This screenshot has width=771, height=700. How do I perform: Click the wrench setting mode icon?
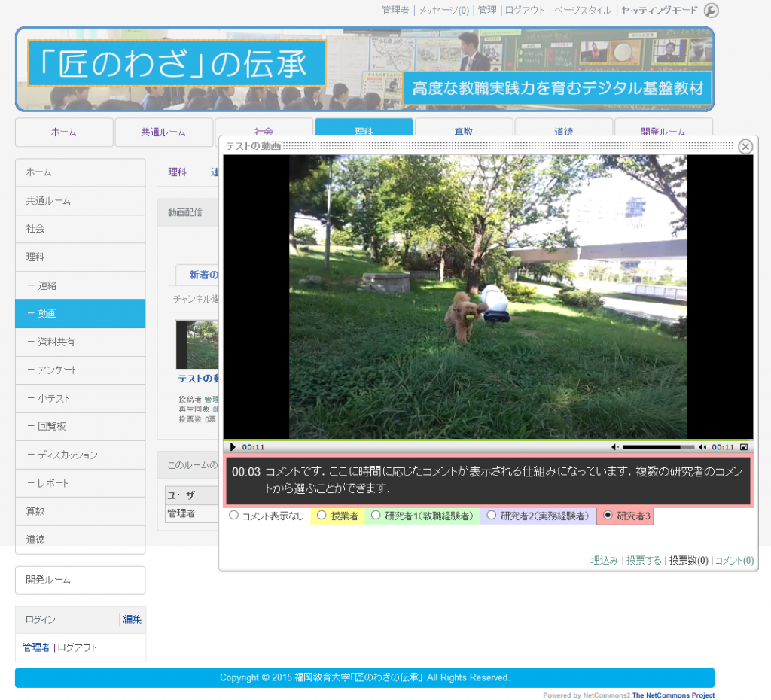(x=711, y=11)
